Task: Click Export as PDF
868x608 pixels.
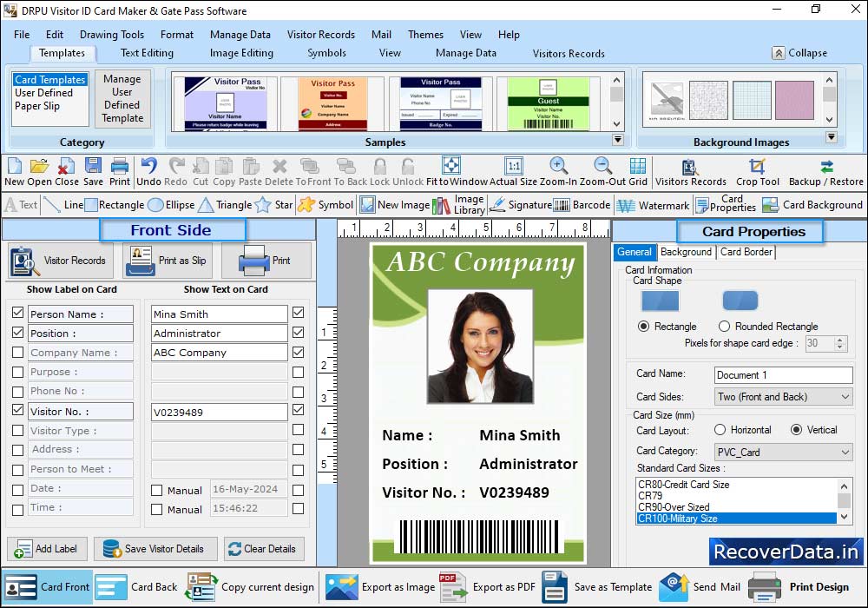Action: [488, 587]
